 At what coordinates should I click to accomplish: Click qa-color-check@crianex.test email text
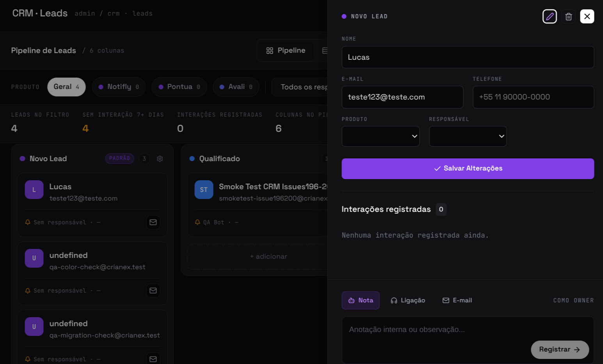point(97,267)
